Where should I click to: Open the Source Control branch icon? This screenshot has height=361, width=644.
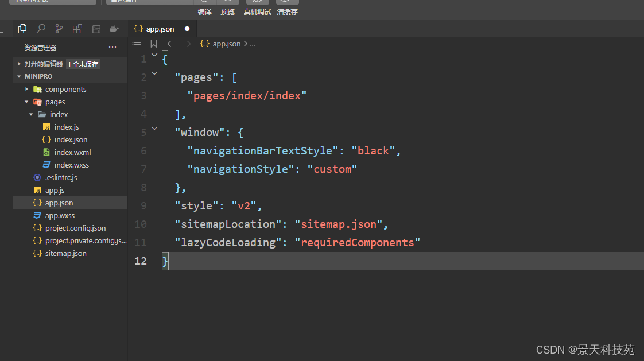coord(59,29)
